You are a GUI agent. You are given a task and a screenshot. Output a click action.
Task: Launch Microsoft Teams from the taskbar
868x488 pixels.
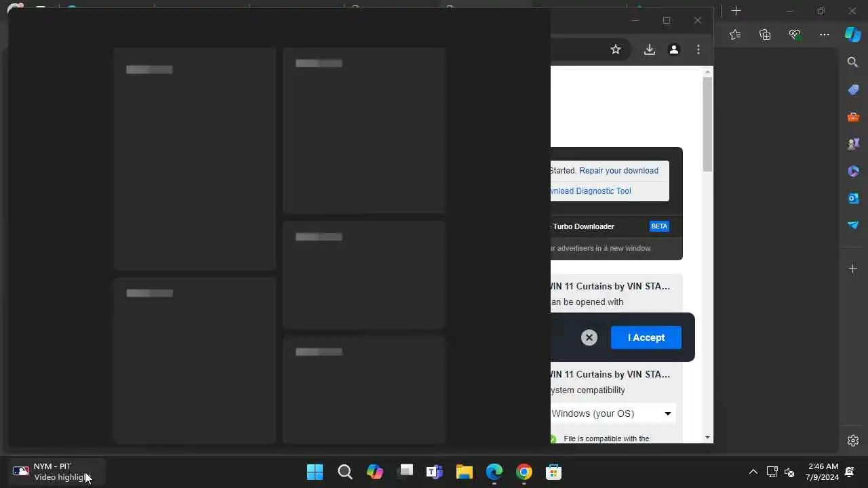click(x=434, y=472)
